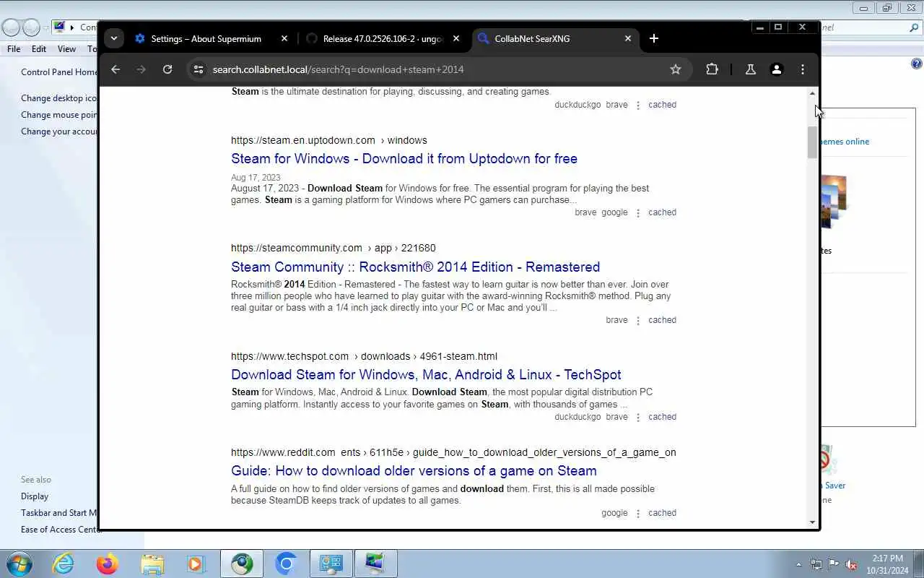Open Steam for Windows Uptodown result
The image size is (924, 578).
pyautogui.click(x=404, y=158)
